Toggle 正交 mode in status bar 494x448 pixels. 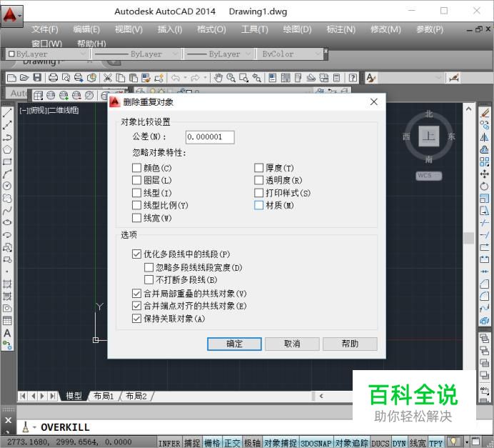pyautogui.click(x=232, y=443)
